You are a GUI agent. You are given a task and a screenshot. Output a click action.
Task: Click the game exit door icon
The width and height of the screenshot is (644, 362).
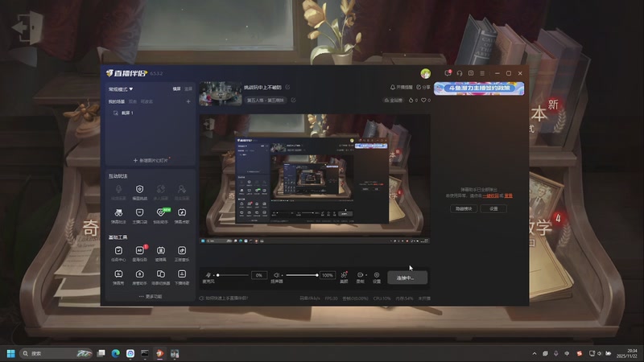click(28, 28)
